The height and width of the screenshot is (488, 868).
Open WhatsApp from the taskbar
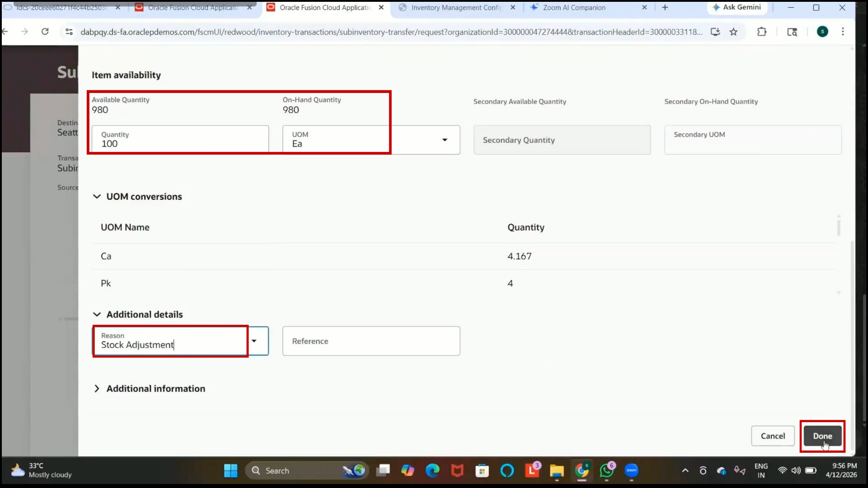click(x=607, y=471)
